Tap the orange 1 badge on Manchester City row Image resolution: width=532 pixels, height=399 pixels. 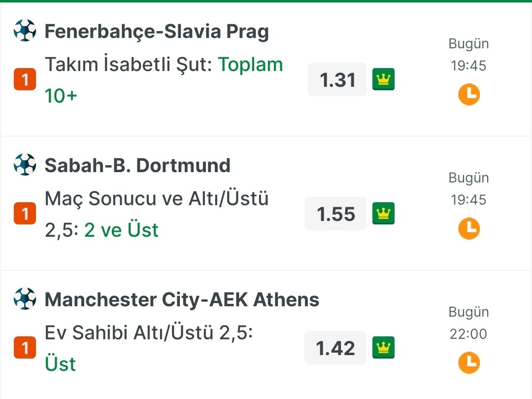pyautogui.click(x=25, y=347)
